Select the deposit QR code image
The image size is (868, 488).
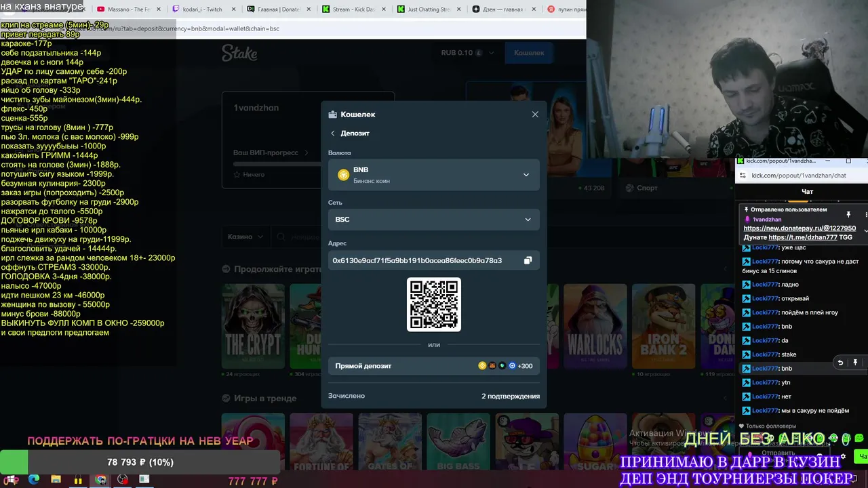click(x=434, y=304)
